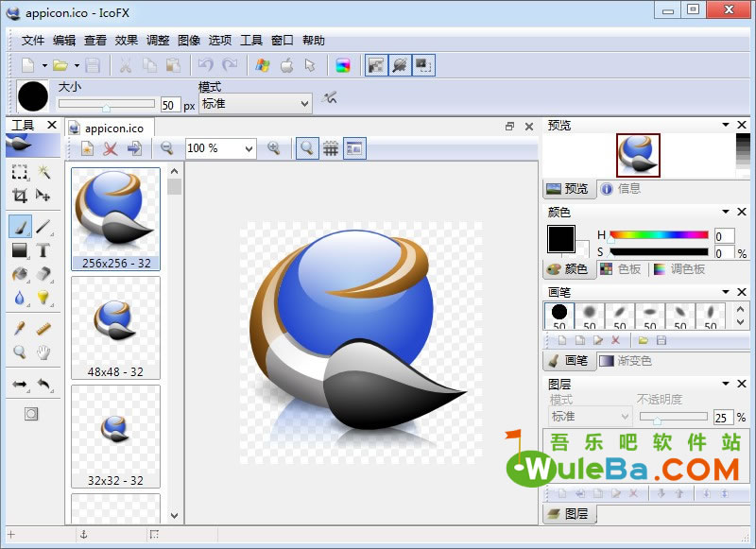Open the 帮助 menu
This screenshot has width=756, height=549.
[314, 41]
